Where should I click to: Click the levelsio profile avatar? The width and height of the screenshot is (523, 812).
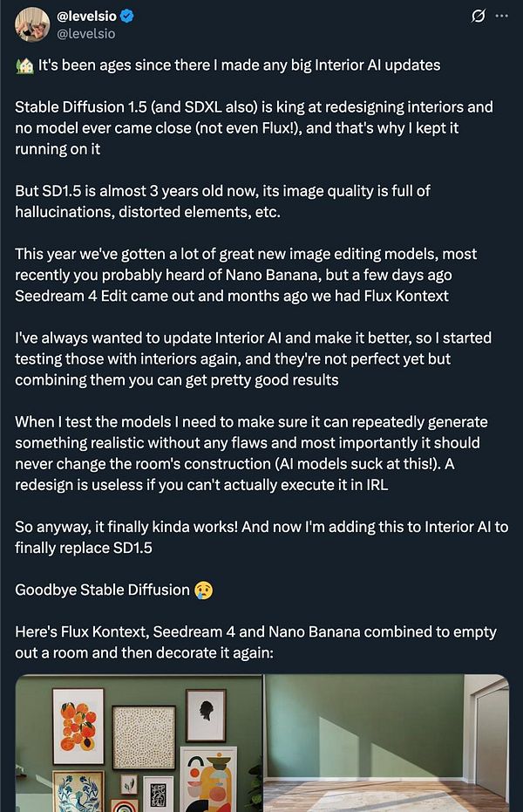[32, 24]
